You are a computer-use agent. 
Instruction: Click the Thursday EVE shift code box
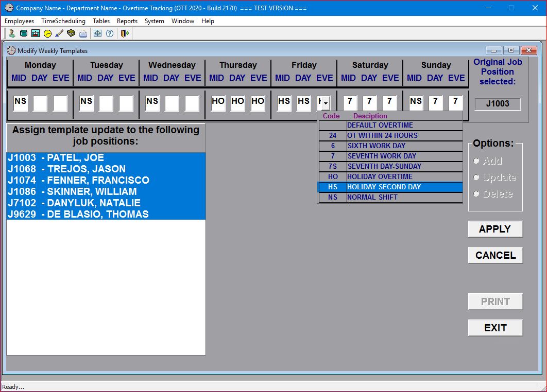coord(258,103)
